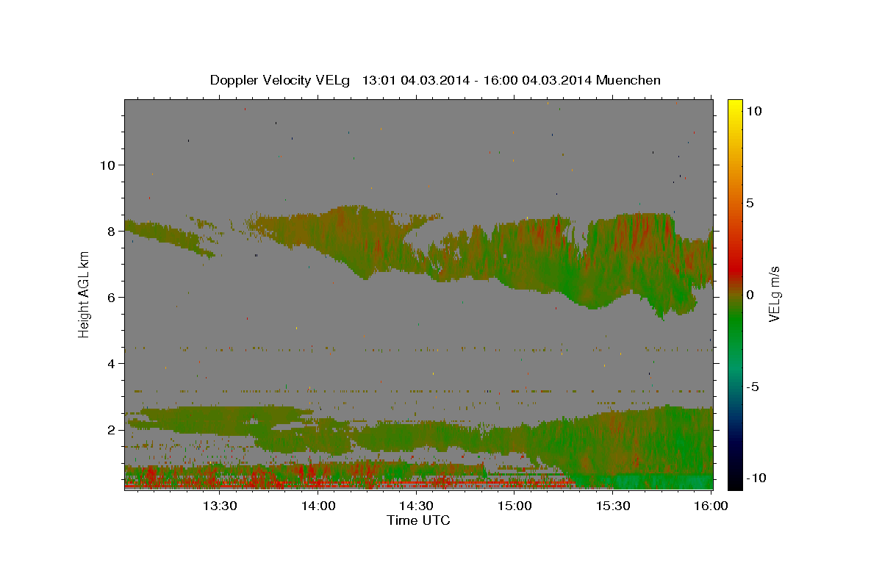Click the 15:00 time tick label
The image size is (882, 588).
click(x=514, y=506)
